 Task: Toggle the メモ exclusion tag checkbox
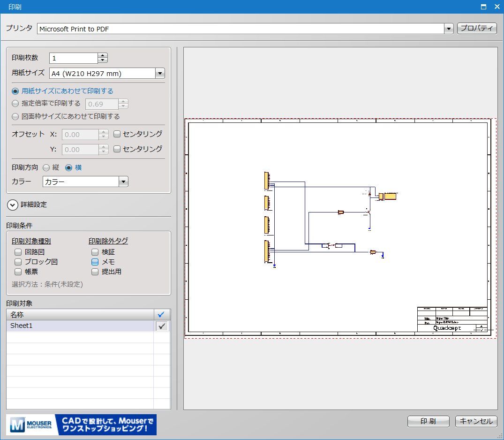(95, 262)
